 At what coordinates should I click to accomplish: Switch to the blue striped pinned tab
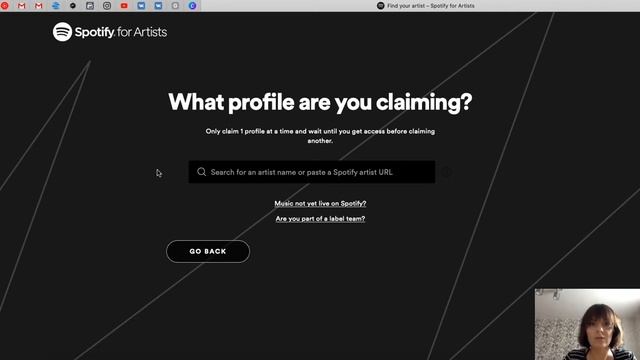56,6
